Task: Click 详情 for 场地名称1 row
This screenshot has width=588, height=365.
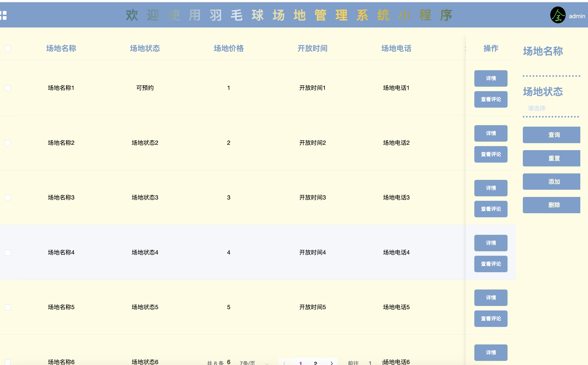Action: pos(491,78)
